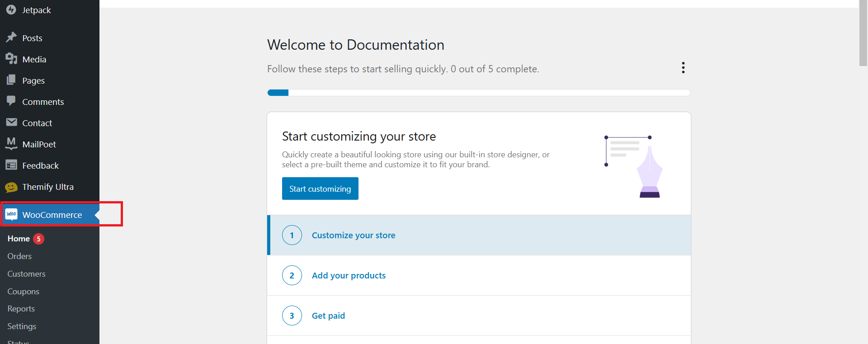868x344 pixels.
Task: Click the Themify Ultra smiley icon
Action: point(11,187)
